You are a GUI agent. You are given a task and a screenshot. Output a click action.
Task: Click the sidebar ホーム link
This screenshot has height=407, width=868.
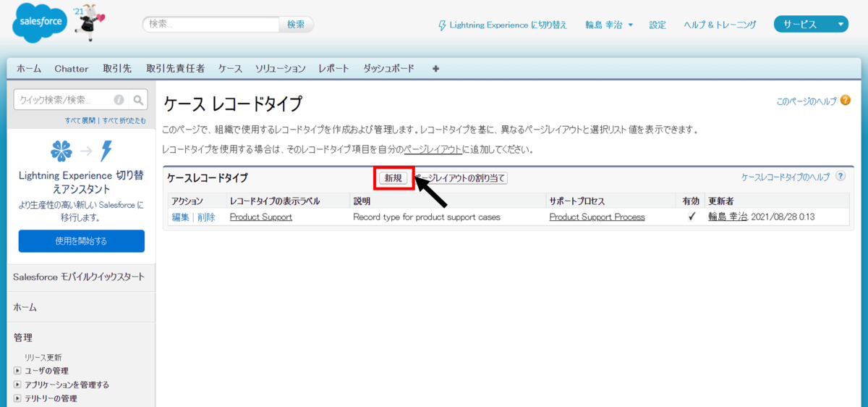[25, 307]
